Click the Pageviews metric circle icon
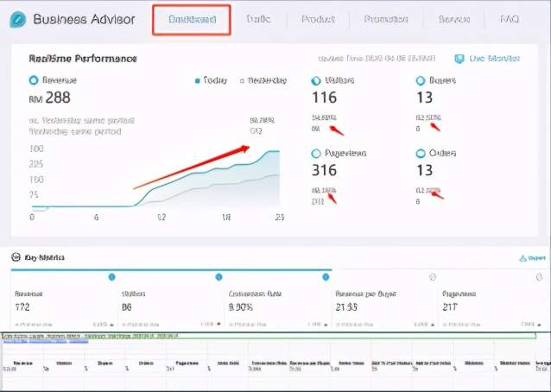The image size is (551, 392). pyautogui.click(x=315, y=153)
